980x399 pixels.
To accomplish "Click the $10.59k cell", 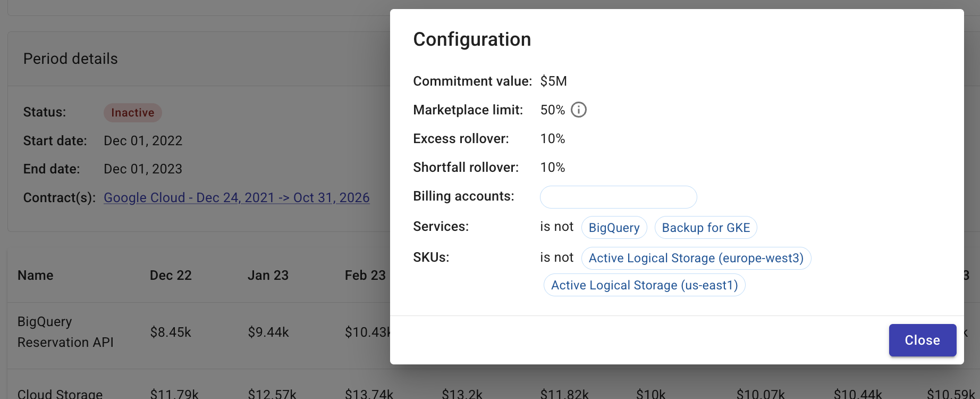I will [x=951, y=394].
